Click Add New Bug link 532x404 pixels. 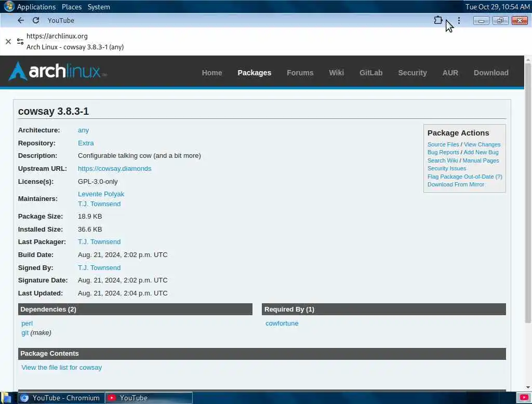[481, 152]
